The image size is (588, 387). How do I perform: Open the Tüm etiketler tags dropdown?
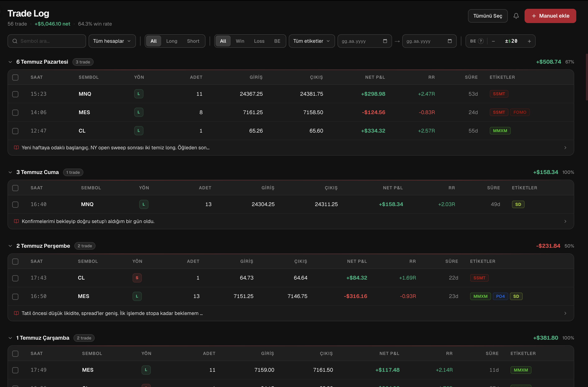pos(312,41)
